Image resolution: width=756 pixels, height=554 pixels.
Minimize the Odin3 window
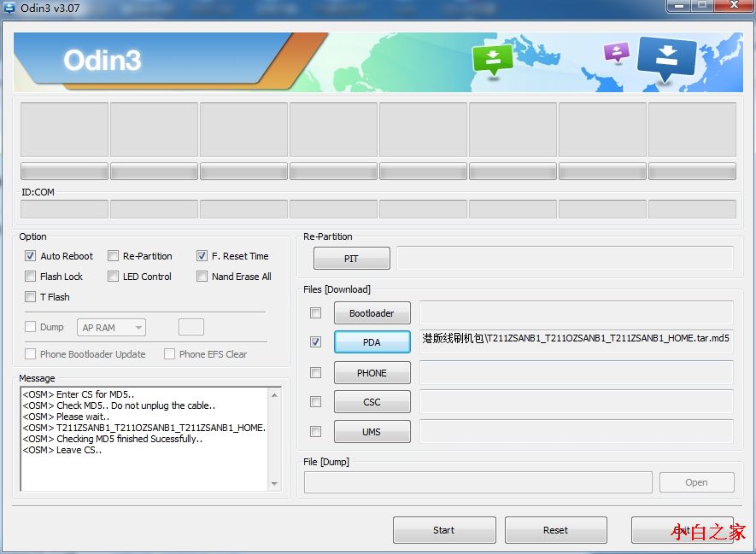[x=679, y=6]
